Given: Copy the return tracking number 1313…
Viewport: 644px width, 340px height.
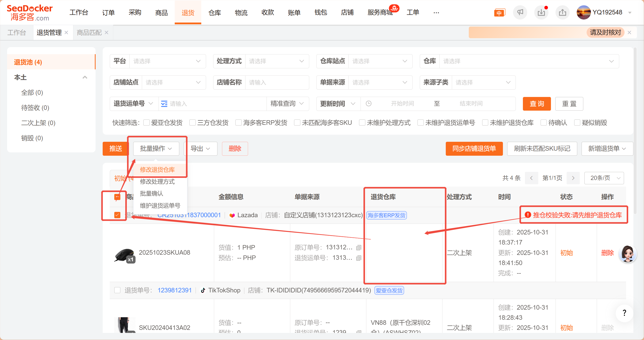Looking at the screenshot, I should click(359, 258).
